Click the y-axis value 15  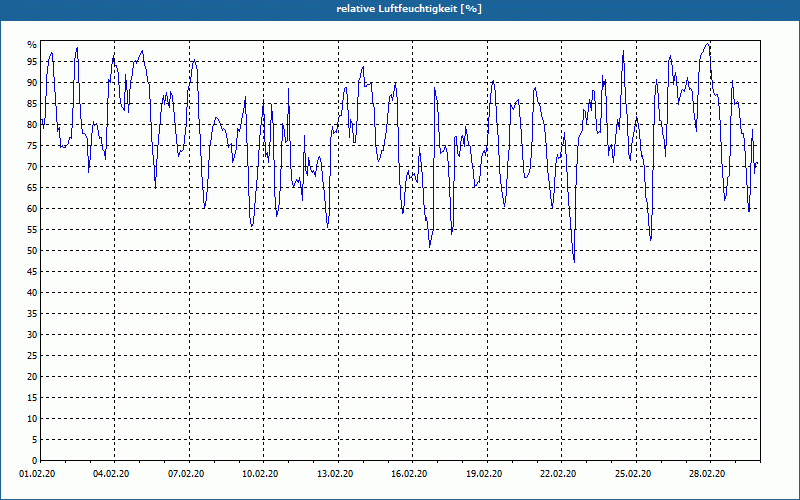pyautogui.click(x=32, y=397)
